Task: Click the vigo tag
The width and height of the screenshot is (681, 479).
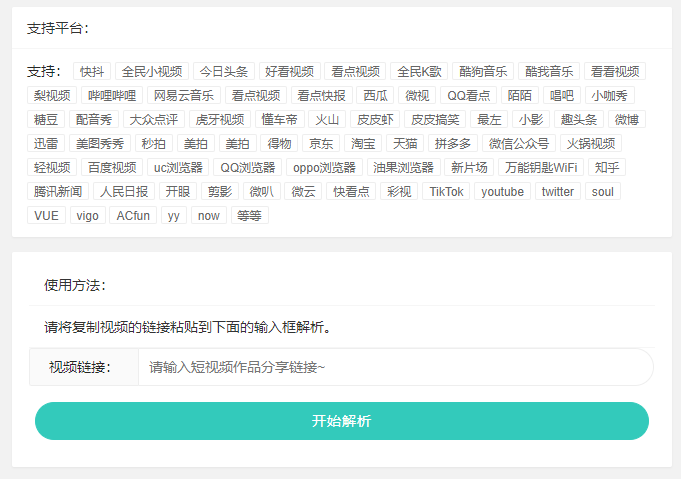Action: tap(87, 215)
